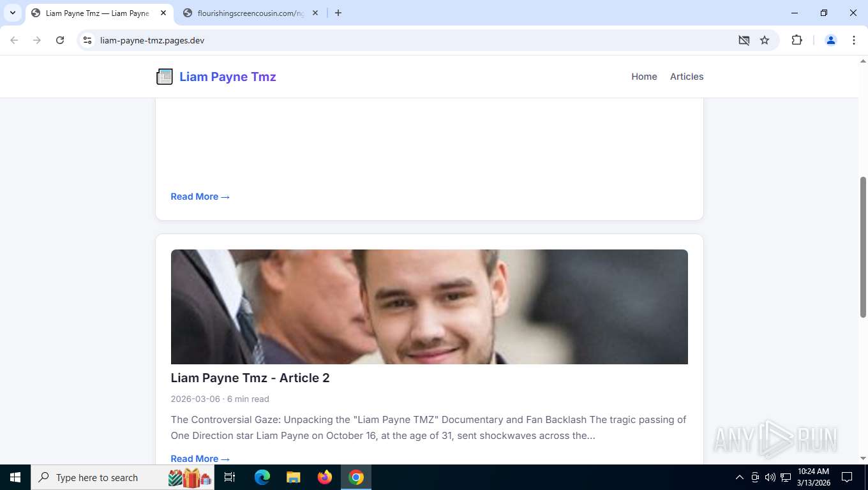The image size is (868, 490).
Task: Launch Firefox from the taskbar
Action: pos(325,477)
